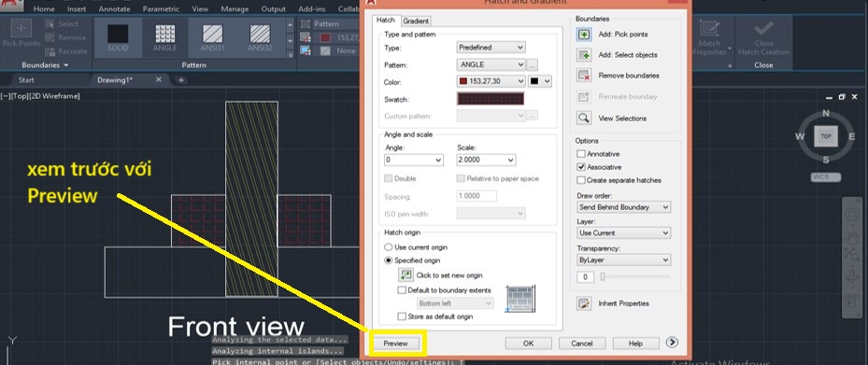This screenshot has width=868, height=365.
Task: Click the TOP face of ViewCube
Action: (x=826, y=136)
